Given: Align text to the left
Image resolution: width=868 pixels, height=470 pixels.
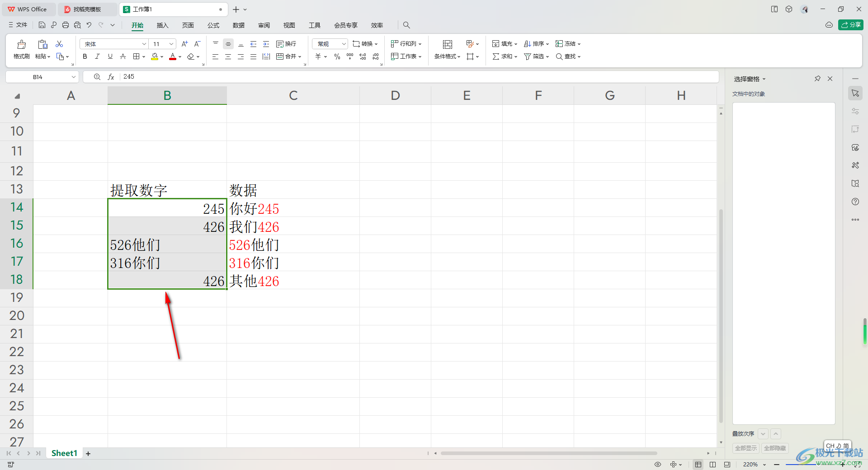Looking at the screenshot, I should coord(216,56).
